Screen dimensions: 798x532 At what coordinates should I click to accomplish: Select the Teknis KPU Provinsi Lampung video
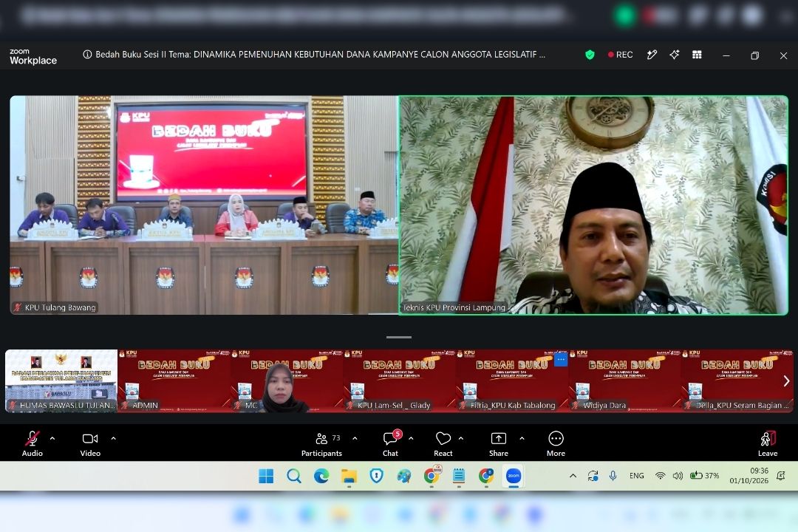[x=593, y=205]
